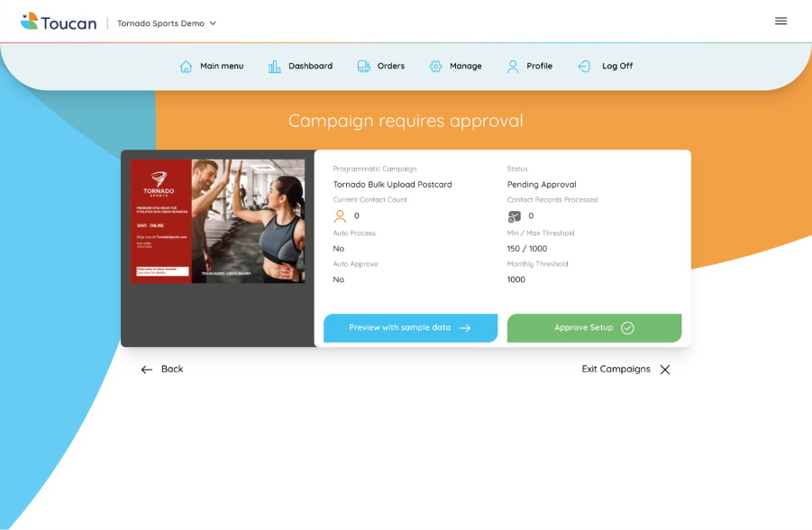The height and width of the screenshot is (530, 812).
Task: Click the Back arrow icon
Action: [x=147, y=370]
